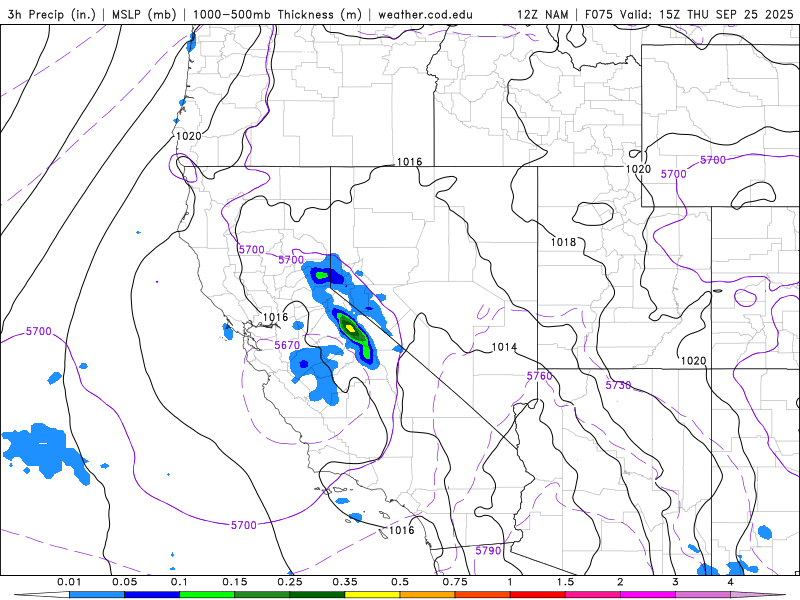The height and width of the screenshot is (600, 800).
Task: Click the '0.35' legend tick label
Action: (x=345, y=582)
